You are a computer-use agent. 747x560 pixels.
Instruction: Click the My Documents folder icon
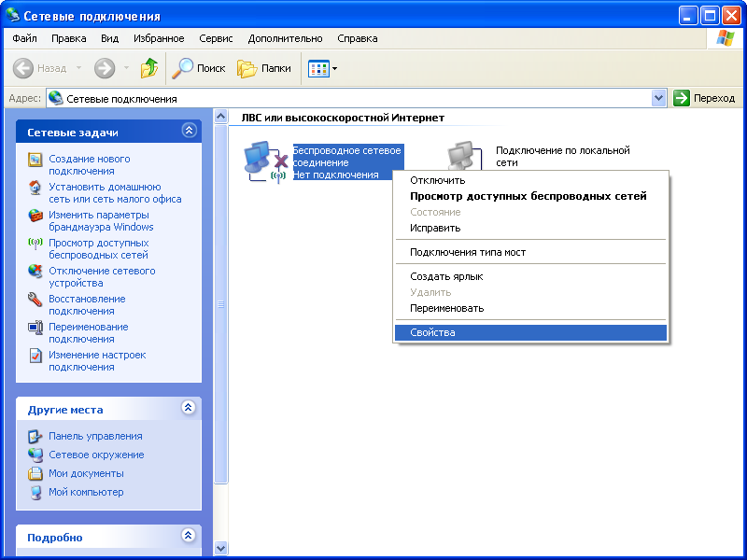click(35, 473)
